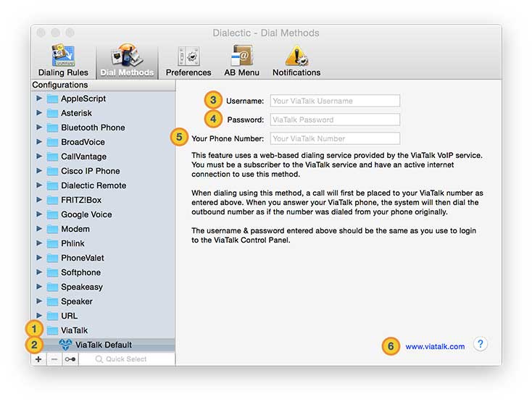Click the help question mark button
This screenshot has height=402, width=532.
click(x=480, y=344)
